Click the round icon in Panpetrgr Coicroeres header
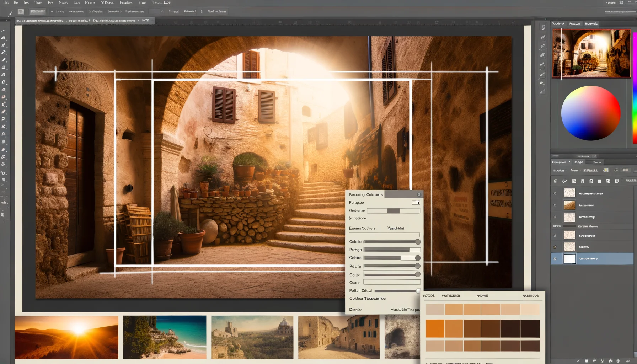This screenshot has width=637, height=364. [x=419, y=194]
